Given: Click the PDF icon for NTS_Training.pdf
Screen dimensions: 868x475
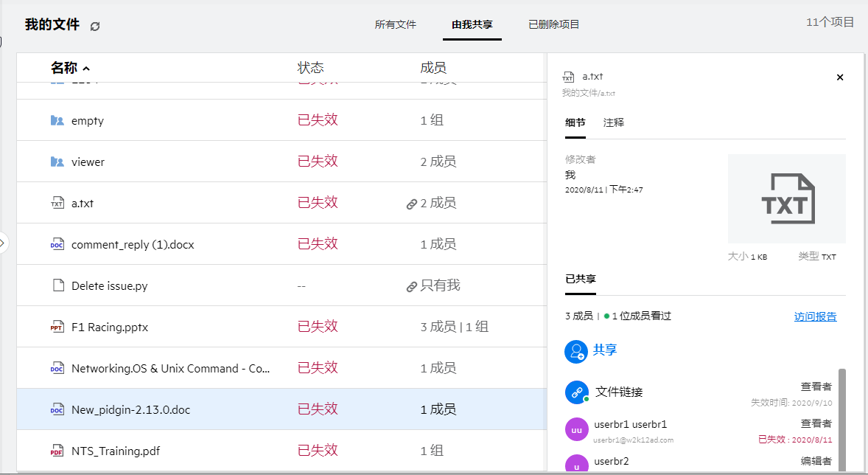Looking at the screenshot, I should click(57, 451).
